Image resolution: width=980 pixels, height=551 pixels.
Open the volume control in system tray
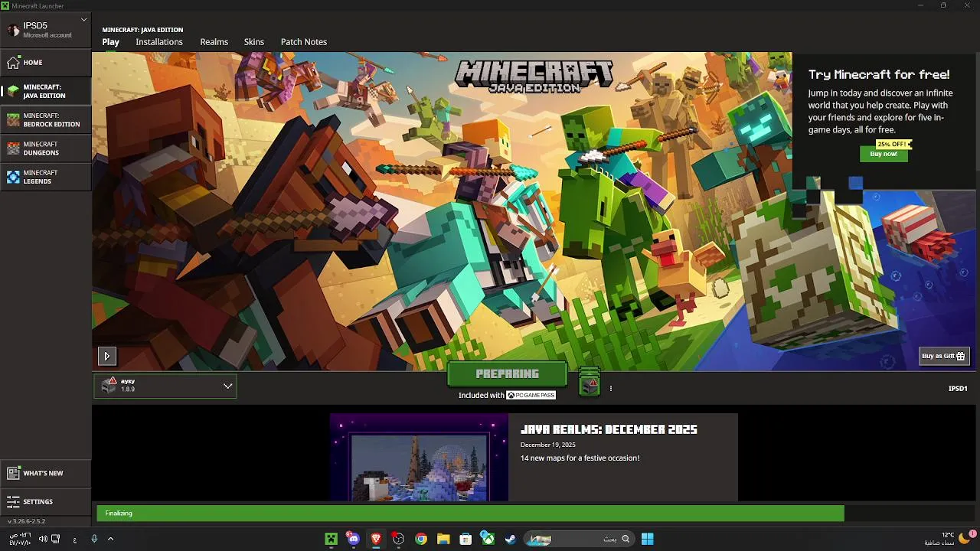(43, 539)
